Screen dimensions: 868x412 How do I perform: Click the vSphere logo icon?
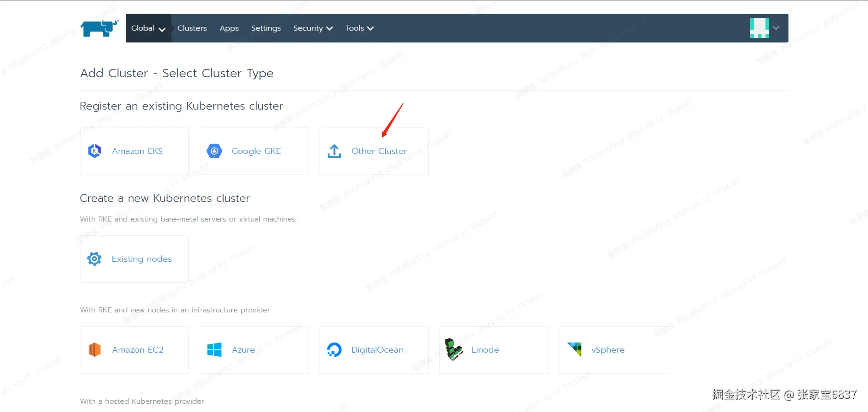[575, 349]
